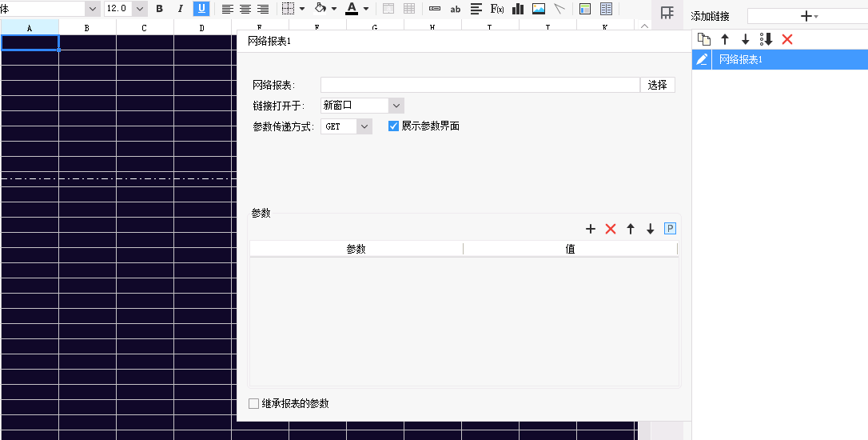Select column header C
This screenshot has height=440, width=868.
click(145, 27)
